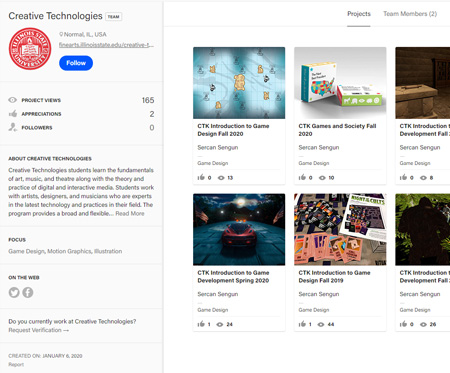Image resolution: width=450 pixels, height=373 pixels.
Task: Click the thumbs-up icon beside Appreciations
Action: (13, 114)
